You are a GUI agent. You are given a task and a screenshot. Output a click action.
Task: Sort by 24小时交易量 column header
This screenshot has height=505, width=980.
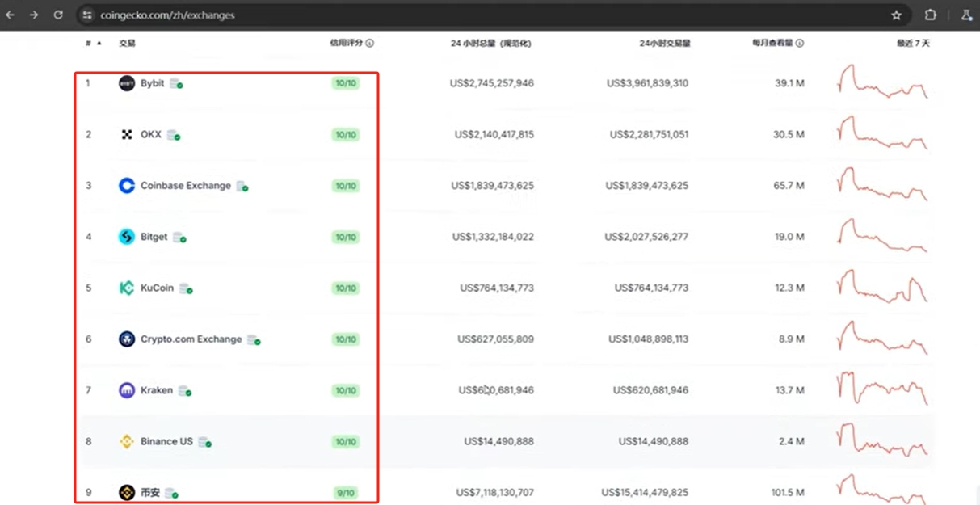pos(665,44)
